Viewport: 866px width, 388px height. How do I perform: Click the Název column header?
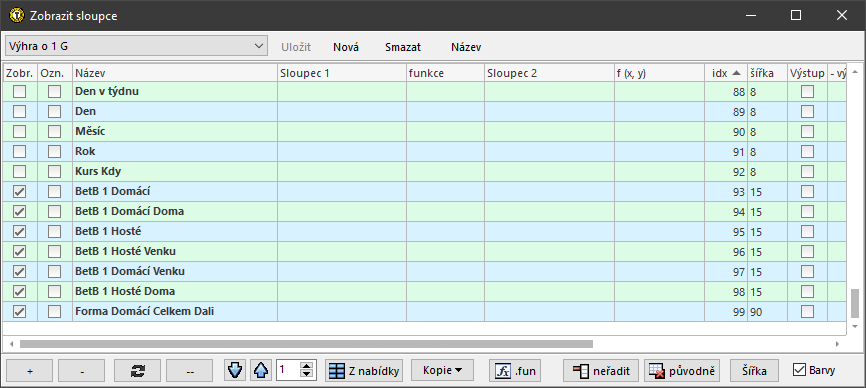click(175, 73)
